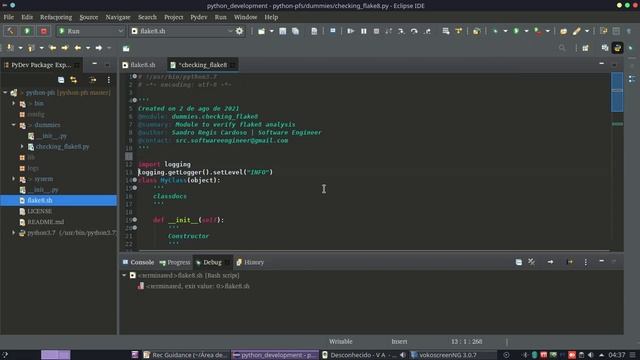Select the LICENSE file in the tree
This screenshot has width=640, height=360.
(40, 211)
